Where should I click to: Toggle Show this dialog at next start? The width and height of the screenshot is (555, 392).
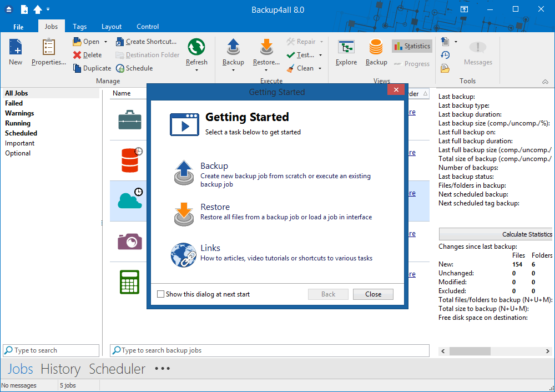coord(161,294)
